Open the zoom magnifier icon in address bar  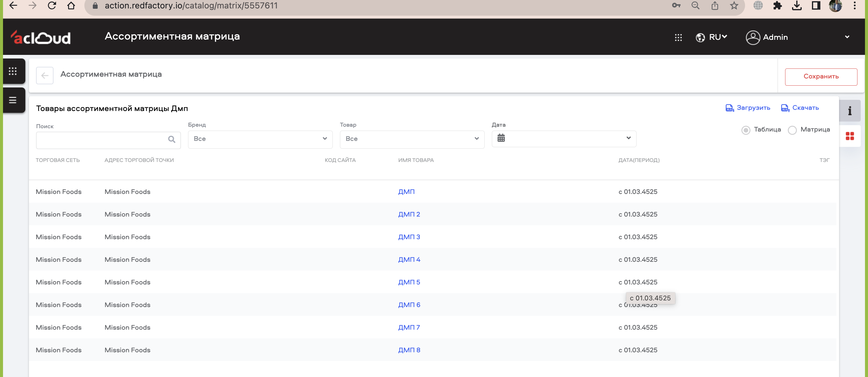point(695,5)
